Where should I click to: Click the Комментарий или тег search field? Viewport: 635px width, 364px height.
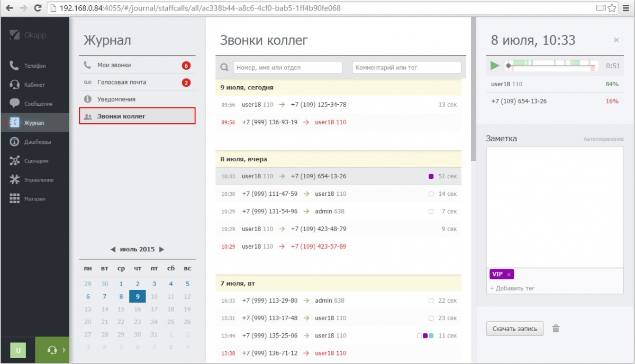pos(406,67)
